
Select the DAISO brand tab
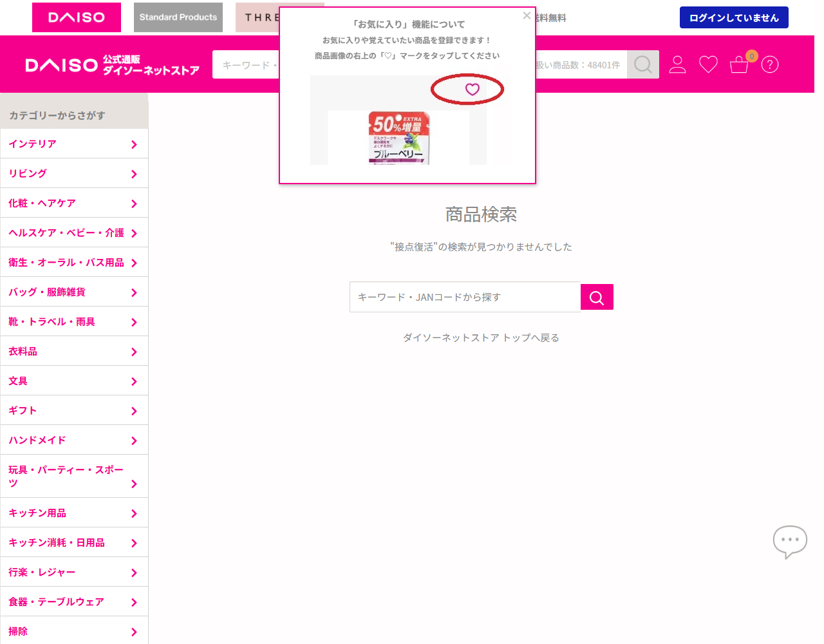[x=77, y=17]
